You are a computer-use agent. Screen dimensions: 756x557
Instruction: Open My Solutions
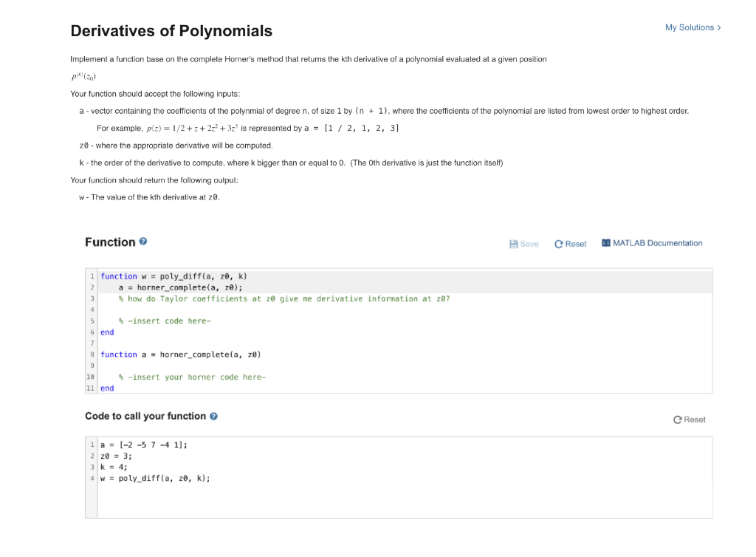click(x=690, y=27)
